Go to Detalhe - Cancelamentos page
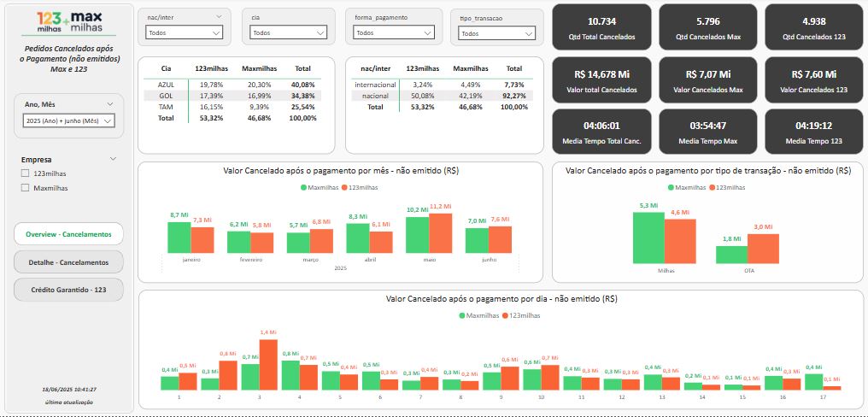Viewport: 868px width, 417px height. coord(68,262)
